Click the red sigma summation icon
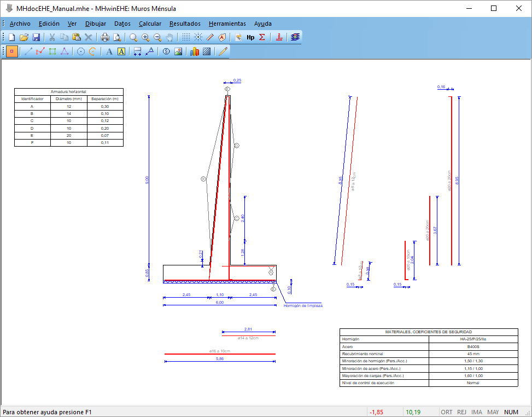532x417 pixels. pyautogui.click(x=262, y=37)
